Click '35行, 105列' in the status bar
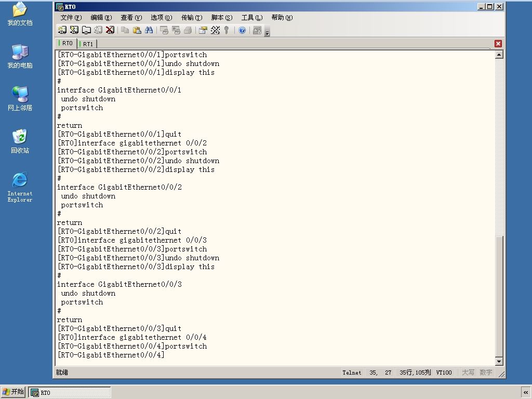Screen dimensions: 532x399 pyautogui.click(x=415, y=373)
